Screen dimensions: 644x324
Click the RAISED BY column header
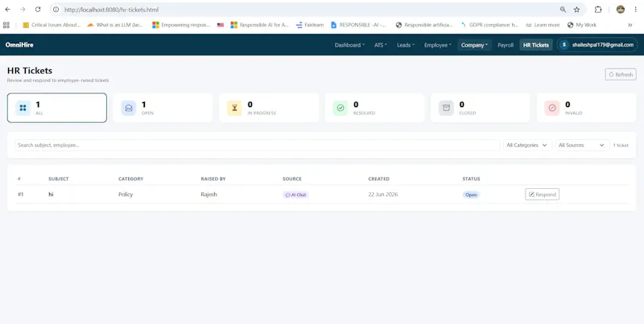click(213, 178)
